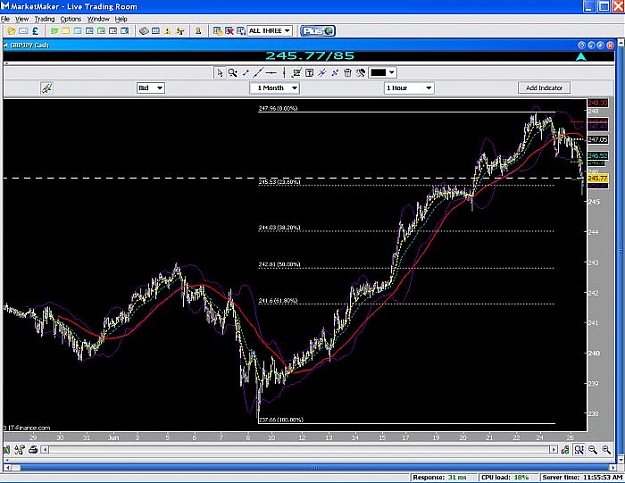Click the chart style icon left of Bid
This screenshot has width=625, height=483.
[47, 88]
